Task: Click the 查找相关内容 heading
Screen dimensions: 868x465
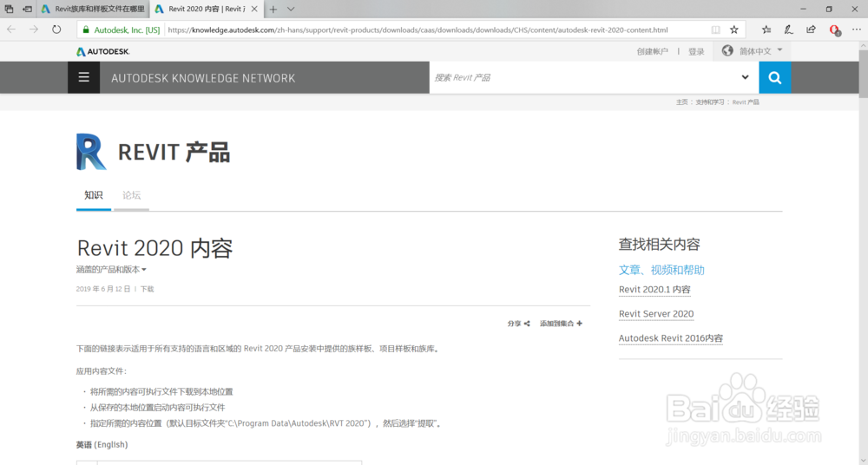Action: (660, 244)
